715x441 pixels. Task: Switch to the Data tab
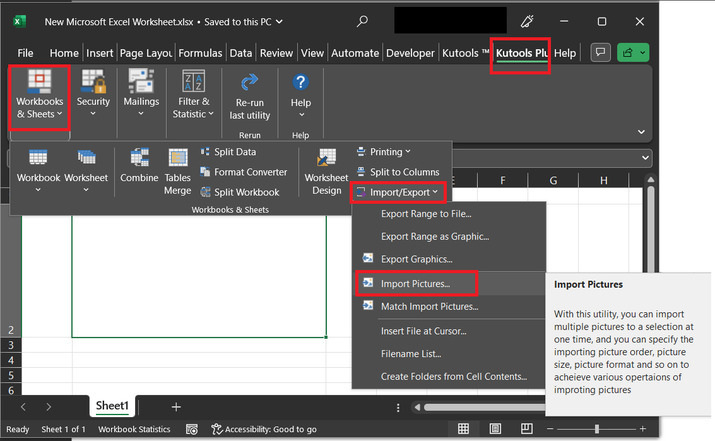(x=241, y=53)
